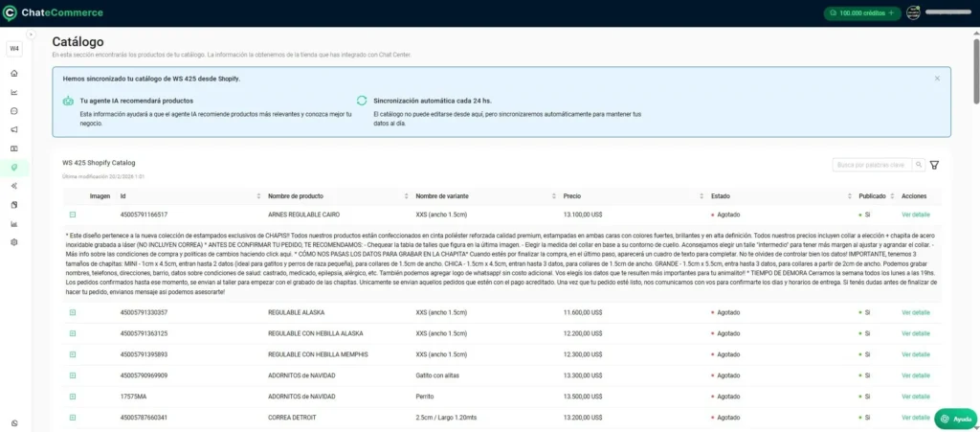Click the price 13.500,00 US$
Screen dimensions: 980x432
click(583, 397)
